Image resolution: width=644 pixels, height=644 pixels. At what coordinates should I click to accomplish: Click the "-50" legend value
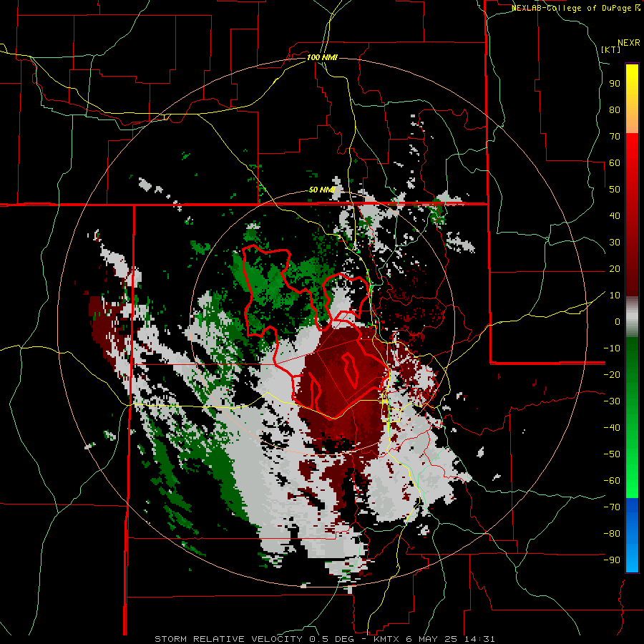(x=612, y=454)
